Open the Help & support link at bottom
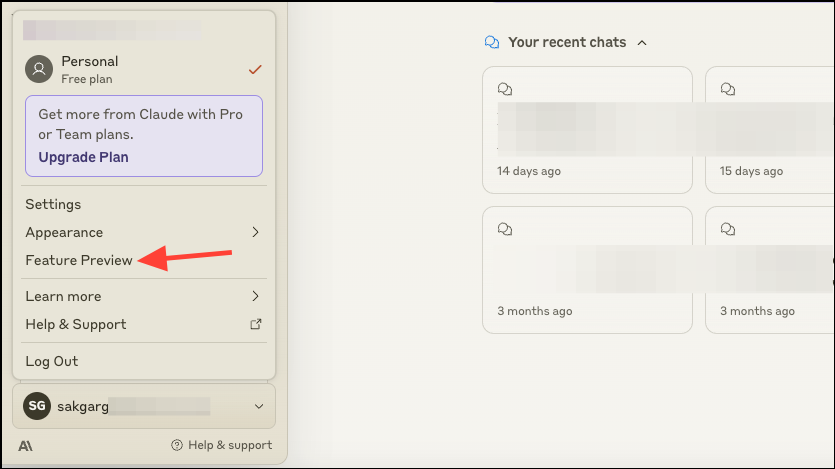 [222, 445]
